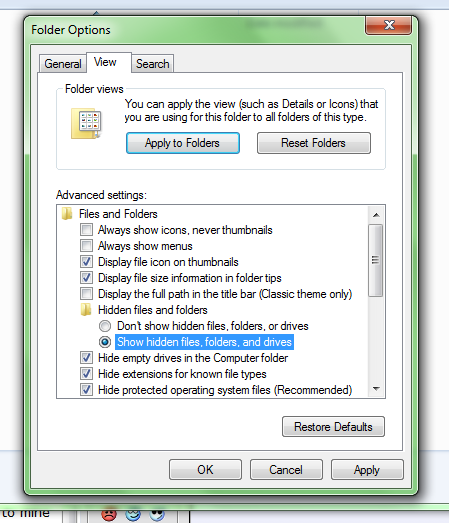Enable Always show menus checkbox

tap(86, 246)
